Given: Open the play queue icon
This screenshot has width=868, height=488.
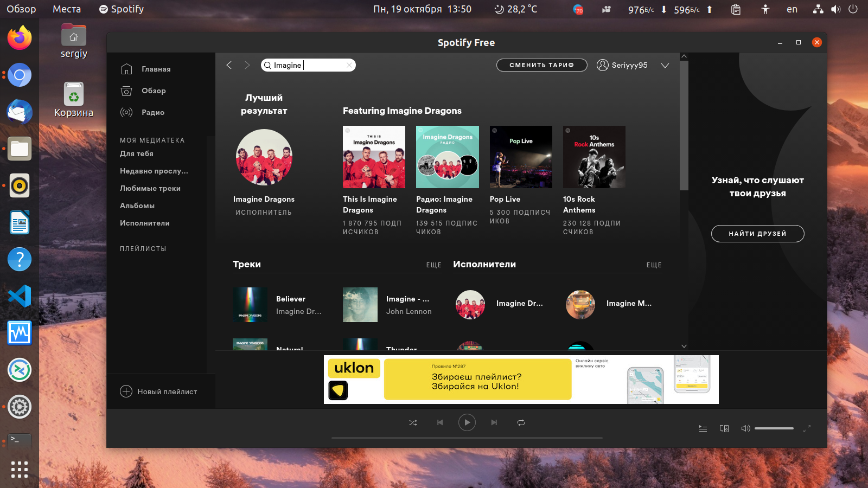Looking at the screenshot, I should point(703,428).
